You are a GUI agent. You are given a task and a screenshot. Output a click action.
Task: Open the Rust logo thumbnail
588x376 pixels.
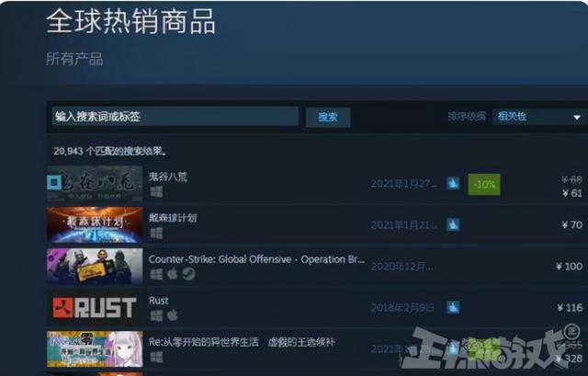click(95, 308)
